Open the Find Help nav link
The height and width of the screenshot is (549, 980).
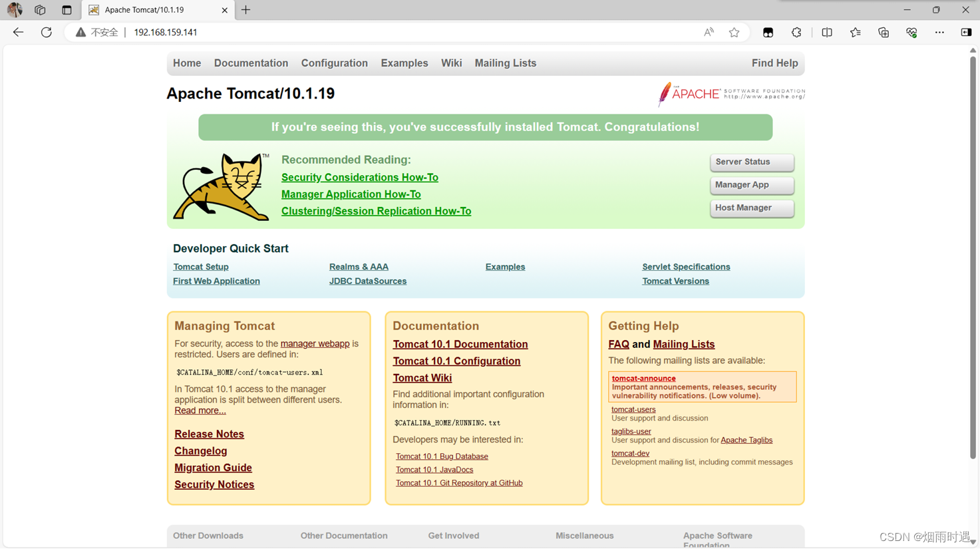774,63
